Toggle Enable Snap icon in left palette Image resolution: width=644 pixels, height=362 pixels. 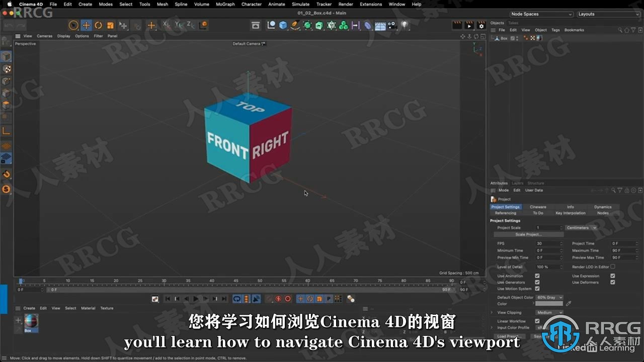[7, 174]
